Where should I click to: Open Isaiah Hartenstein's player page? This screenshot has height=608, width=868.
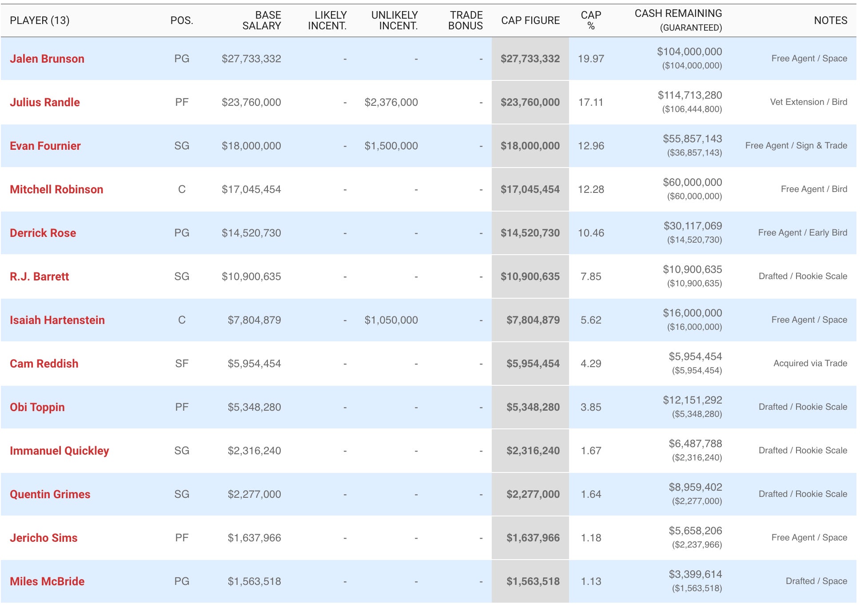pyautogui.click(x=57, y=320)
